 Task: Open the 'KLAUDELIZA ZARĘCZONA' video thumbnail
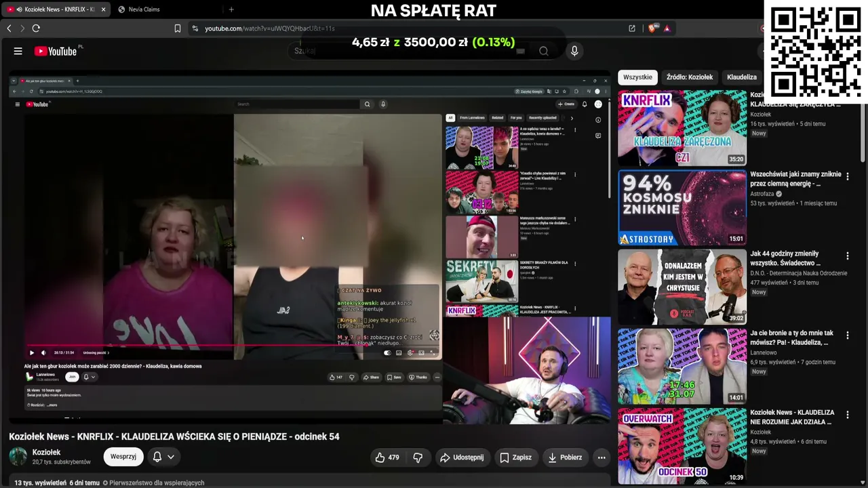682,128
